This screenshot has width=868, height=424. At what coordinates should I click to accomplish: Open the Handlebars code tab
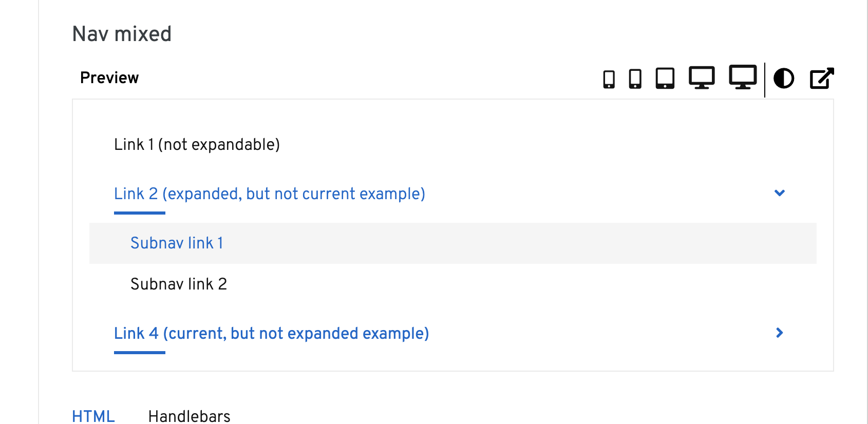coord(189,415)
